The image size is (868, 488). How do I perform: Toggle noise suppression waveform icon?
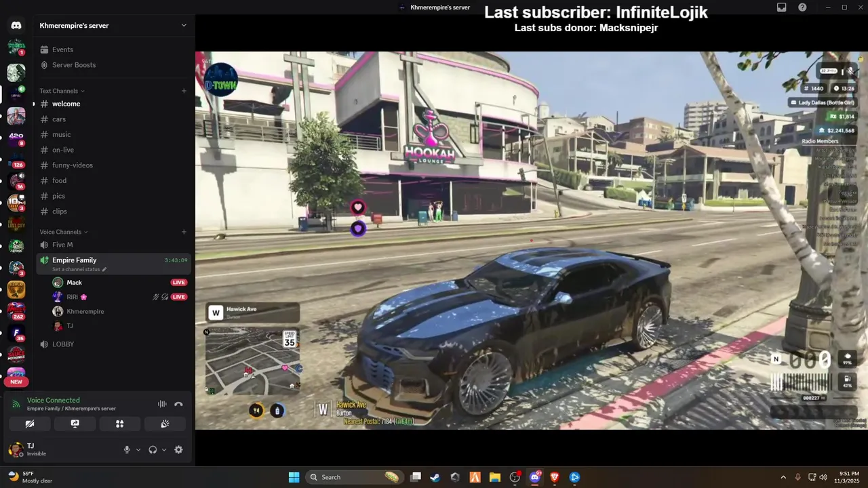click(x=162, y=404)
